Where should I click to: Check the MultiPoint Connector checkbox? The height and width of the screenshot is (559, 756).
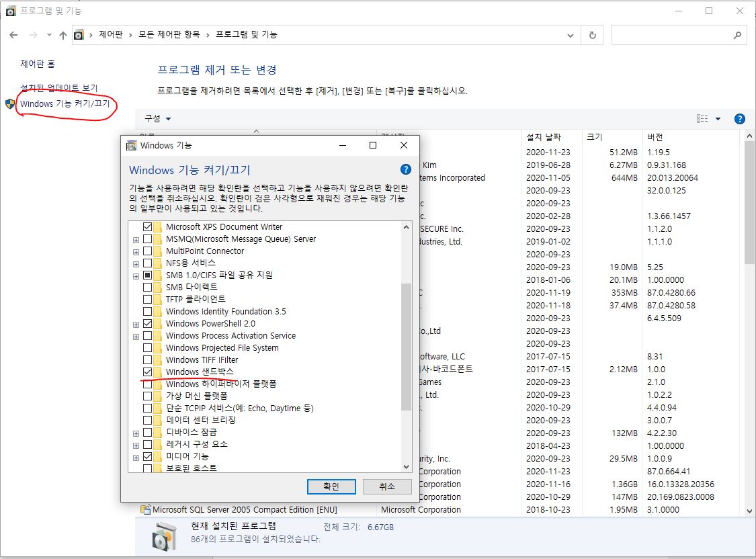[148, 251]
